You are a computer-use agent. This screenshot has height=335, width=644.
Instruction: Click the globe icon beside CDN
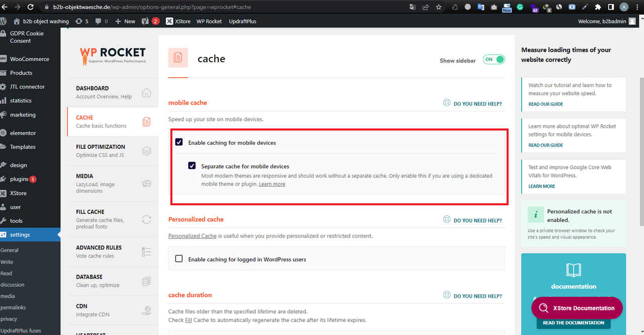146,310
